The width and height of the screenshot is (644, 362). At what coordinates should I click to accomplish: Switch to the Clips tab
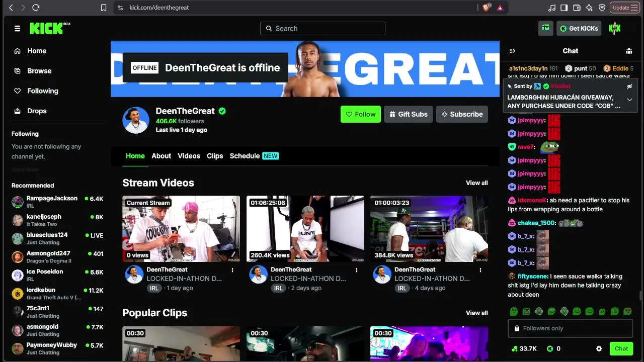(215, 156)
